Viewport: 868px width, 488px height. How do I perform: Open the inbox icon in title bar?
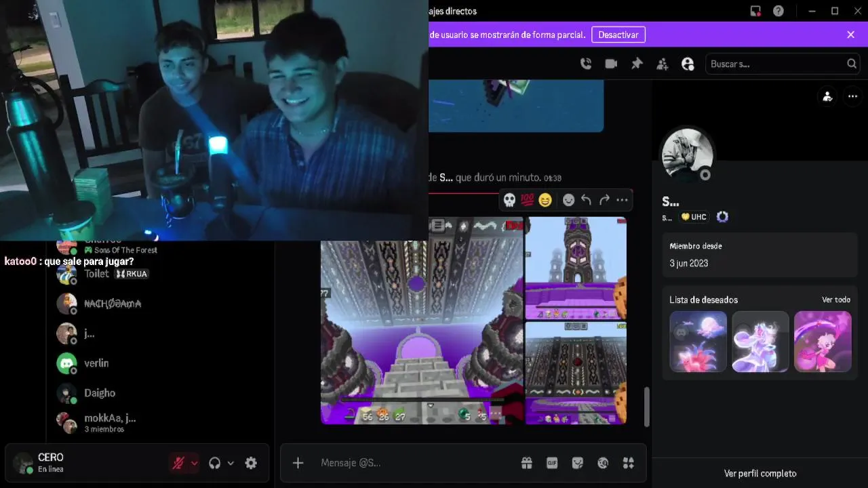click(x=755, y=11)
